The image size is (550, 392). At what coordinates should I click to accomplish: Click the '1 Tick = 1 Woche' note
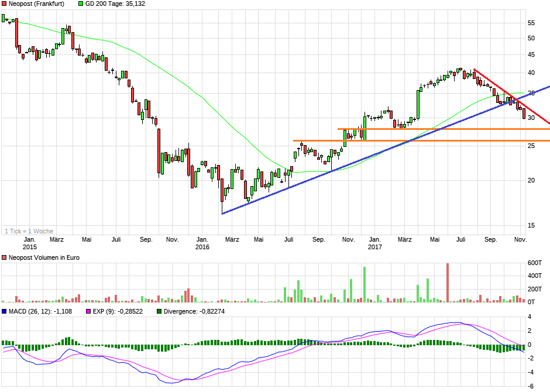pyautogui.click(x=29, y=231)
